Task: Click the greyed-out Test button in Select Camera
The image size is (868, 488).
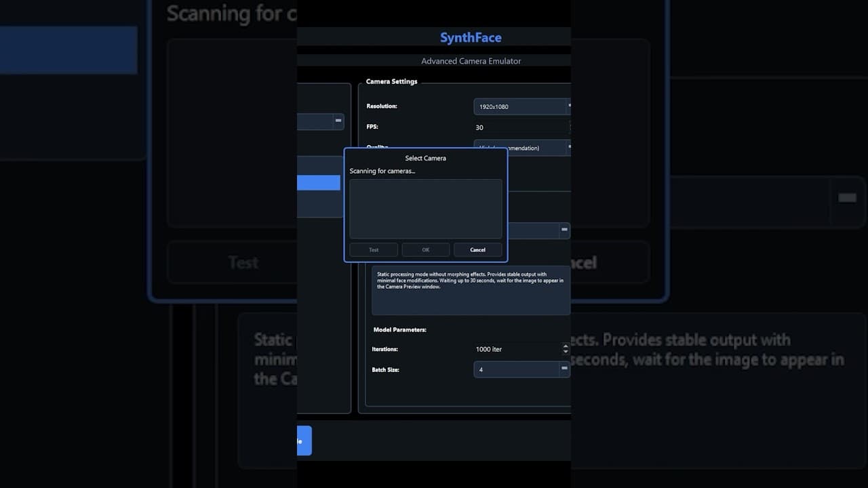Action: coord(374,250)
